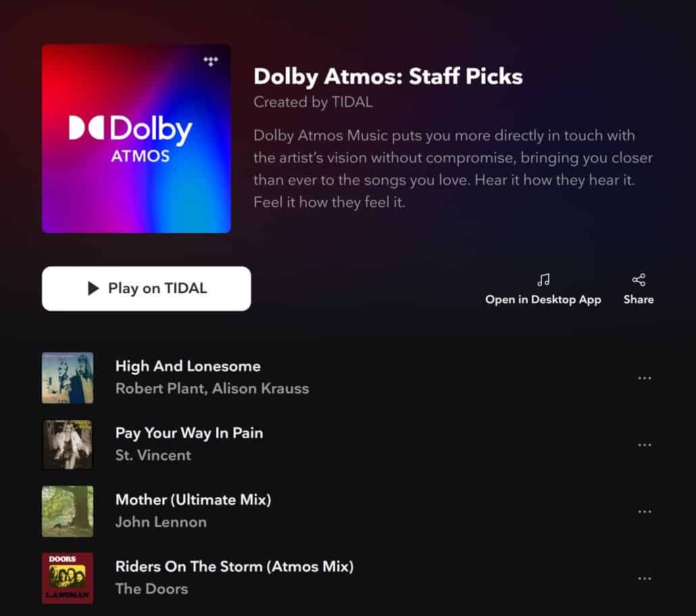Image resolution: width=696 pixels, height=616 pixels.
Task: Select the Pay Your Way In Pain album art
Action: click(68, 444)
